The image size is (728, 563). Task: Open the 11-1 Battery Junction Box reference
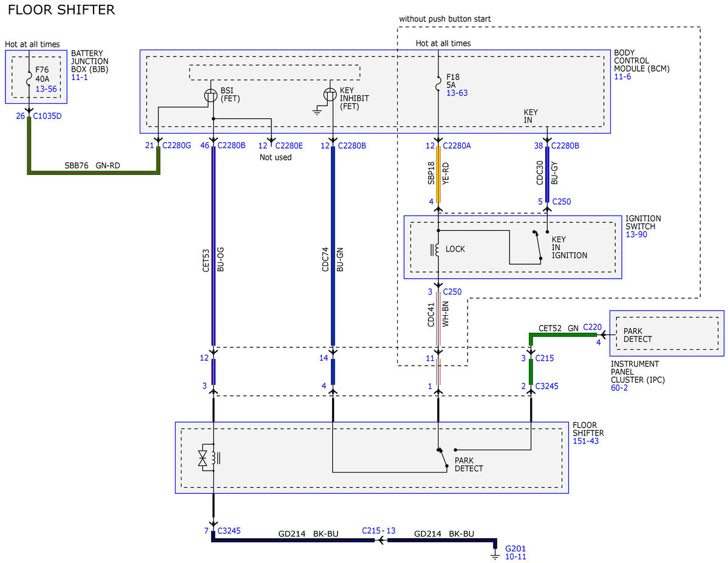point(79,77)
